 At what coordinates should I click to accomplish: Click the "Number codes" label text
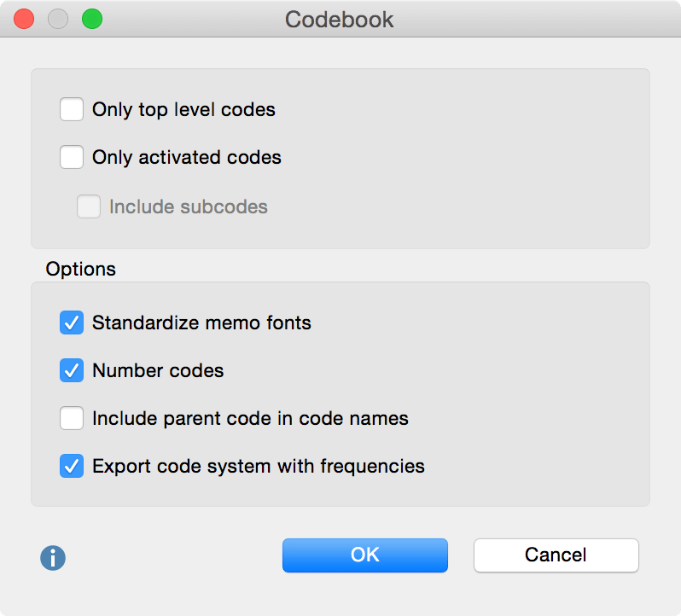(x=158, y=370)
